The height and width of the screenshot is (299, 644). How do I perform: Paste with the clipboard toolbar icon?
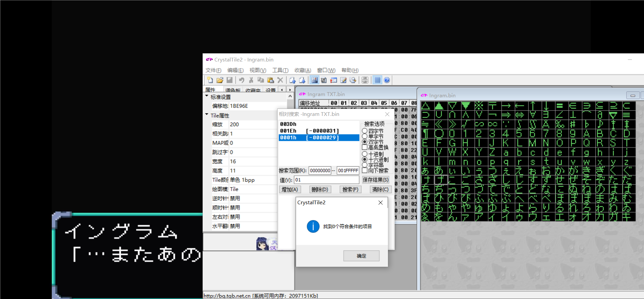click(270, 80)
